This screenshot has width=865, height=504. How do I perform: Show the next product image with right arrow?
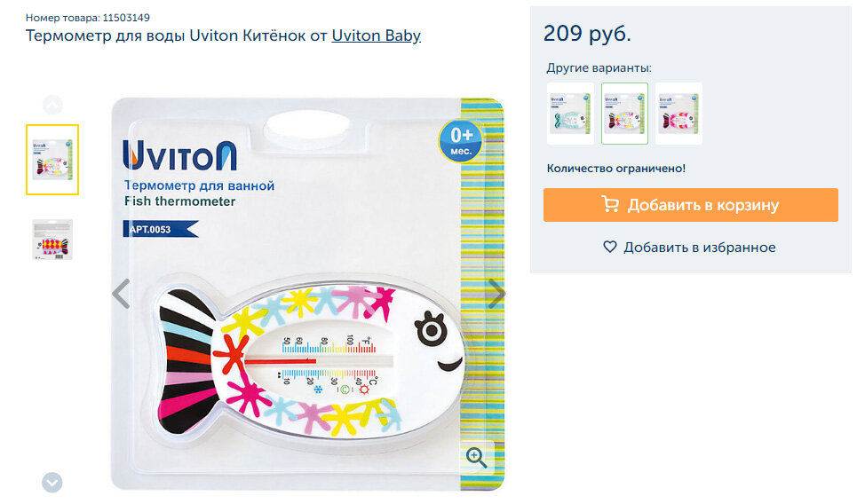coord(496,294)
